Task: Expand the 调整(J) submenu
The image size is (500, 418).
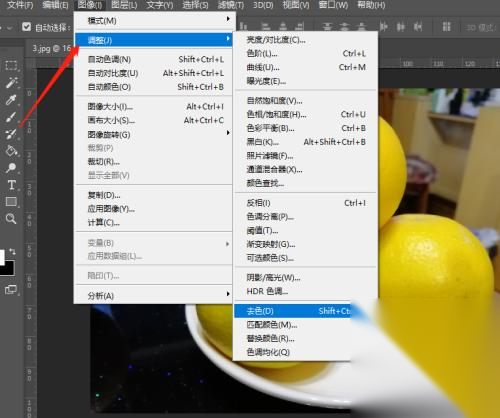Action: coord(154,40)
